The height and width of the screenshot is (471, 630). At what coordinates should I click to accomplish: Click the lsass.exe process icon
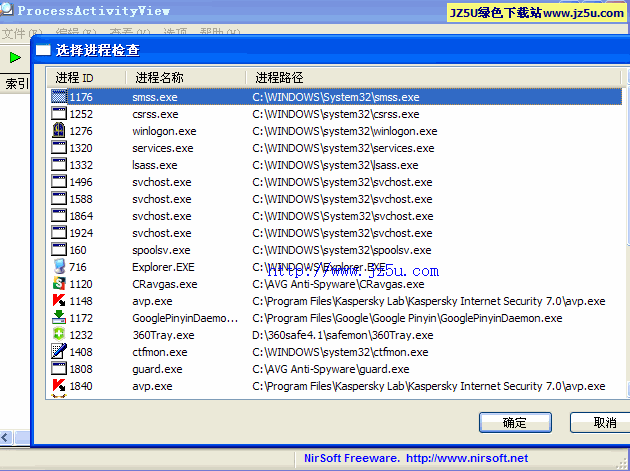coord(59,165)
